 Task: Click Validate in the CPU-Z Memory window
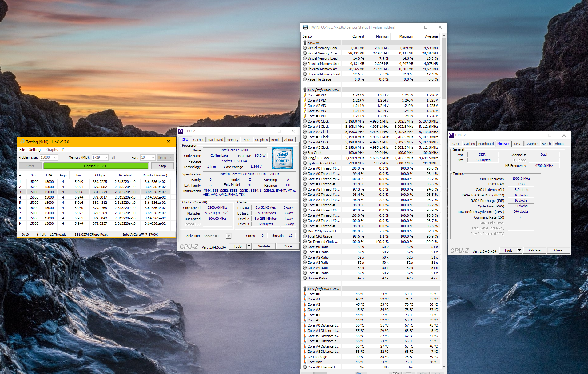pos(534,250)
